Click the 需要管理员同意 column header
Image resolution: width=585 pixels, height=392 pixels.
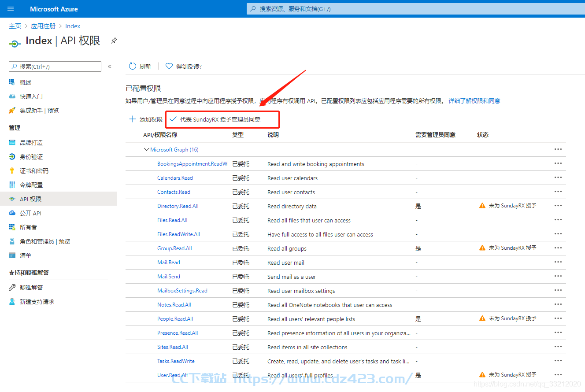[435, 135]
